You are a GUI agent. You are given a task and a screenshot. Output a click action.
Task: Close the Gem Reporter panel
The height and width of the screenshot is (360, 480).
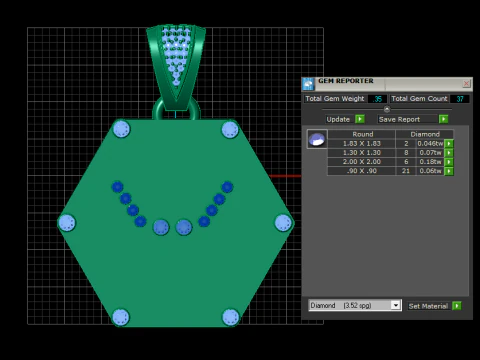pos(466,83)
